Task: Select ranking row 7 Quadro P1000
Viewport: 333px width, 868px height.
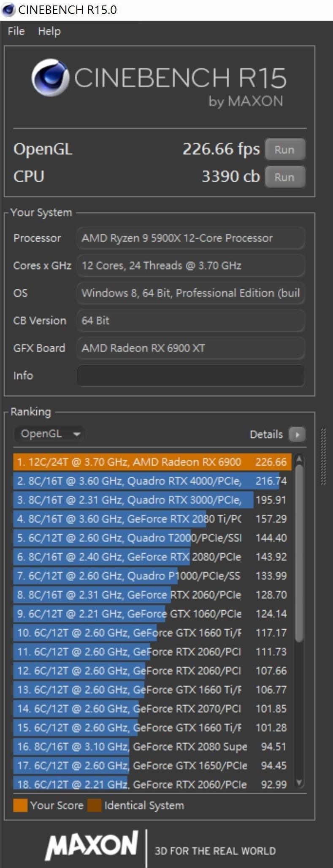Action: (x=152, y=576)
